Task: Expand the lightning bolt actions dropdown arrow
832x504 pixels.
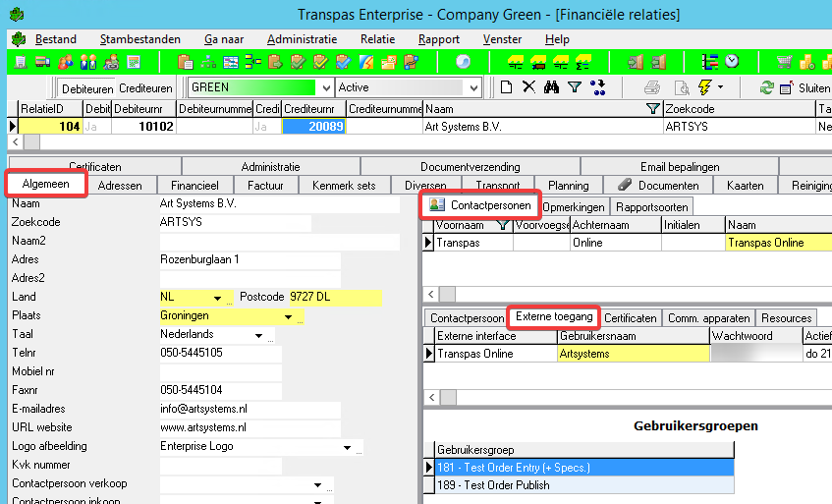Action: (721, 87)
